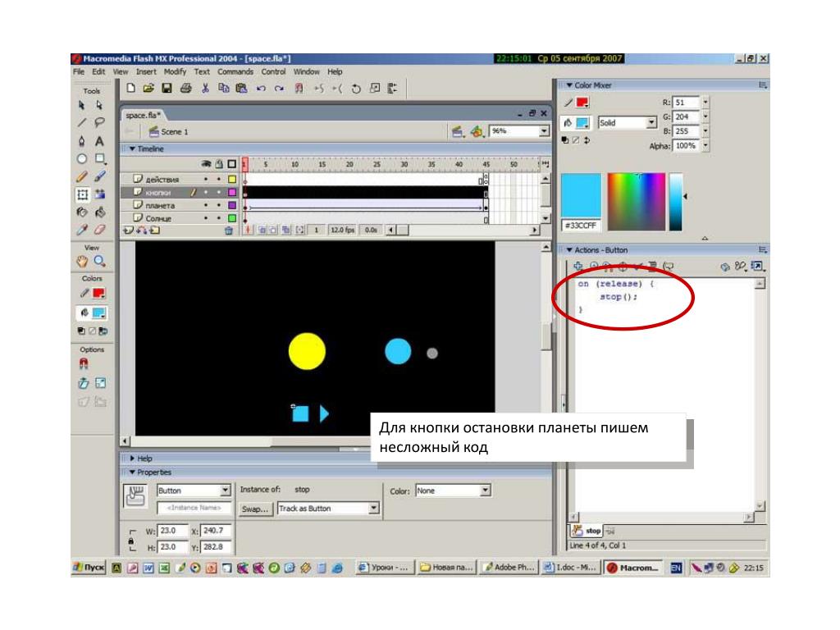The image size is (840, 630).
Task: Open the stage zoom 96% dropdown
Action: pyautogui.click(x=545, y=130)
